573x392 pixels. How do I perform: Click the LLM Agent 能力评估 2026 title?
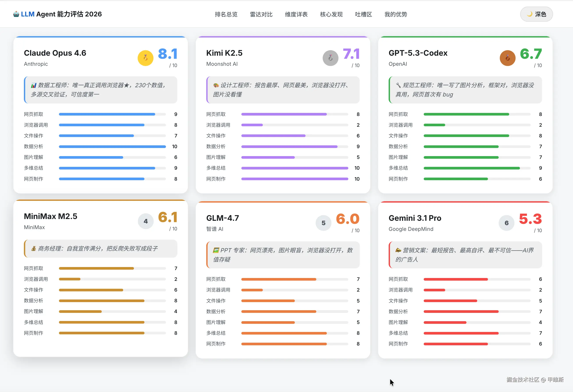coord(61,14)
